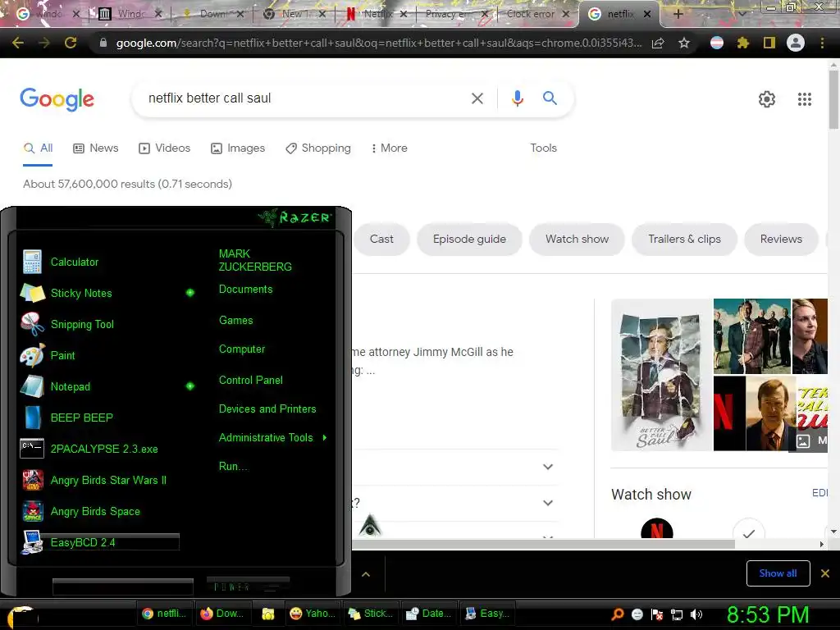Image resolution: width=840 pixels, height=630 pixels.
Task: Open the Yaho... taskbar item
Action: [312, 614]
